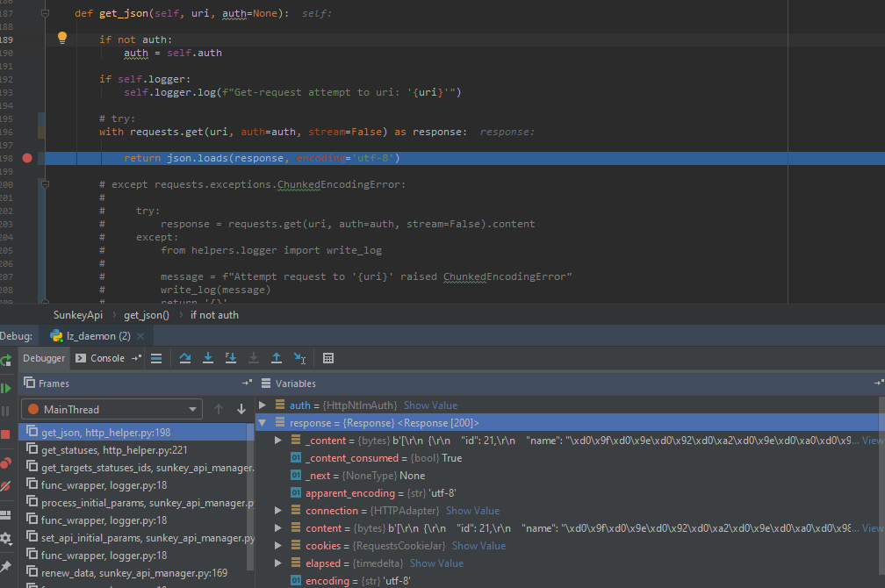This screenshot has height=588, width=885.
Task: Click Show Value link for connection
Action: click(x=472, y=510)
